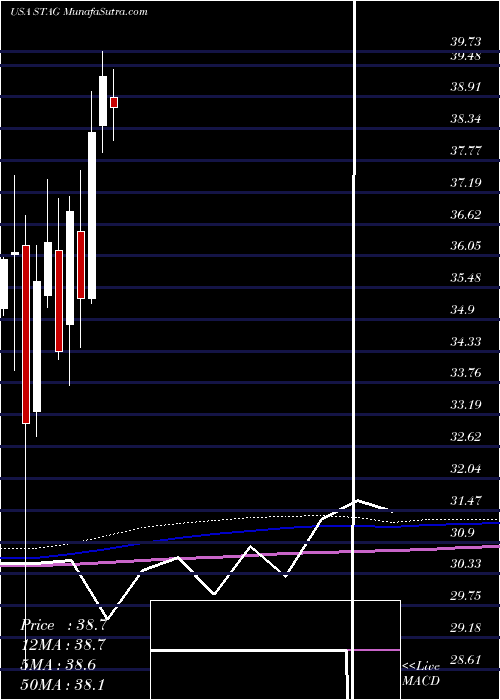Click the 37.19 price axis label
This screenshot has height=700, width=500.
point(466,182)
